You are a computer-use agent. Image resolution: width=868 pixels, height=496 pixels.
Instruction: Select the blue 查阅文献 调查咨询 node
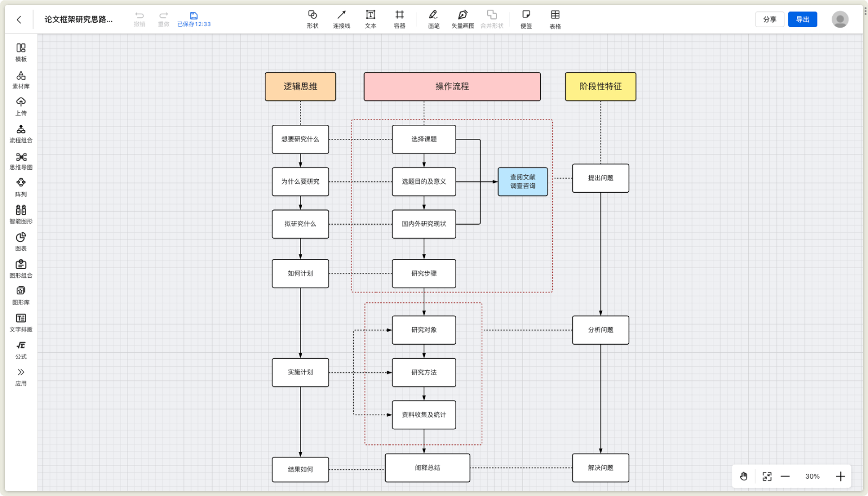point(522,182)
